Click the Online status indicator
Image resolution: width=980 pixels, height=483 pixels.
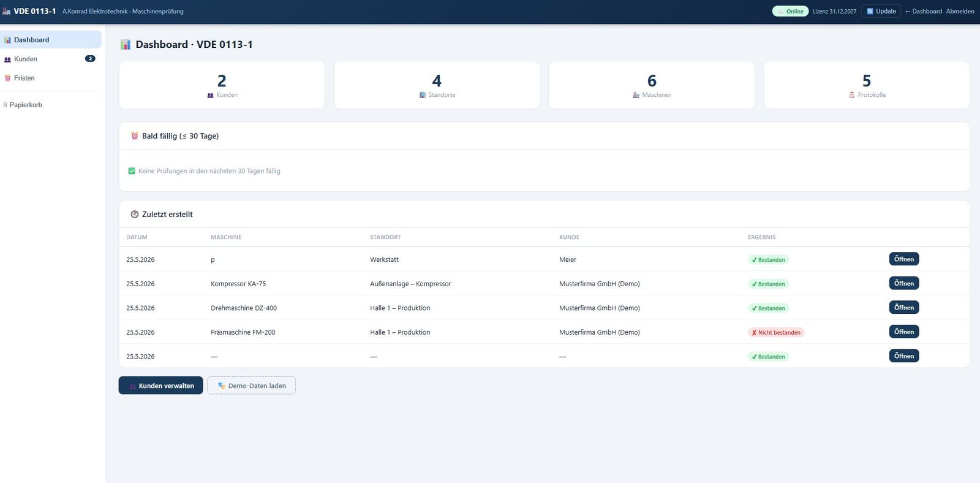coord(790,11)
